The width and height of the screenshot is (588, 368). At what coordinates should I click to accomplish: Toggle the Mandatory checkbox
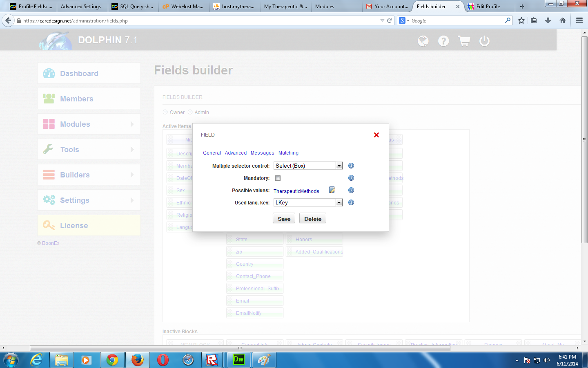point(278,178)
